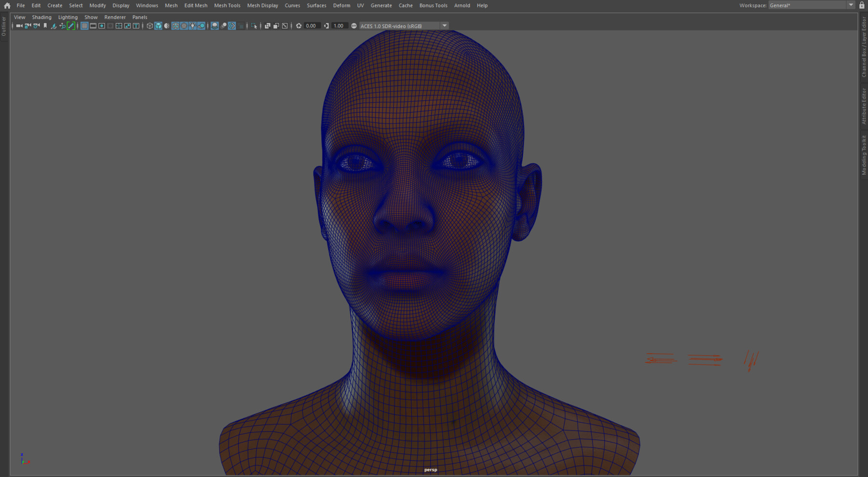This screenshot has height=477, width=868.
Task: Open the Deform menu
Action: (341, 5)
